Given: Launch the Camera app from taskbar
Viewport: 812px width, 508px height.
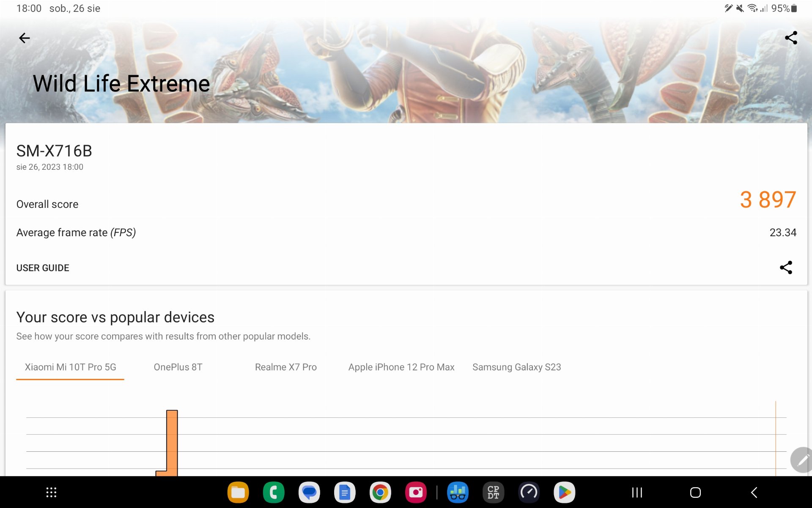Looking at the screenshot, I should click(416, 492).
